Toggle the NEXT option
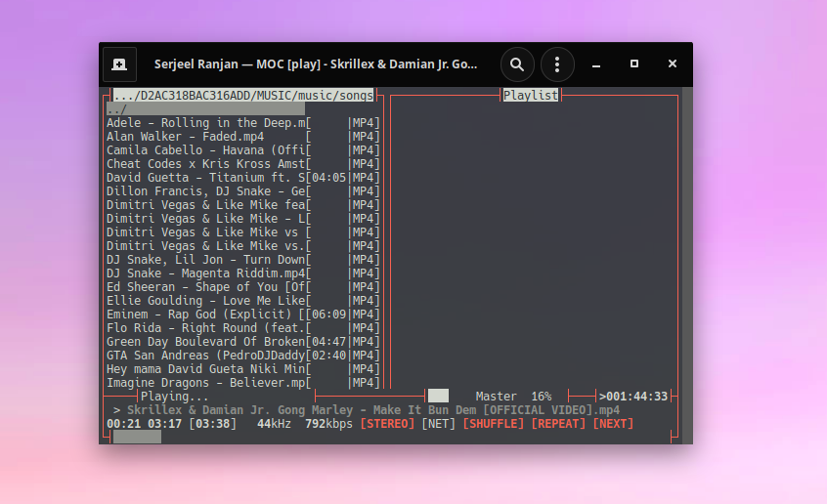Viewport: 827px width, 504px height. pos(613,424)
